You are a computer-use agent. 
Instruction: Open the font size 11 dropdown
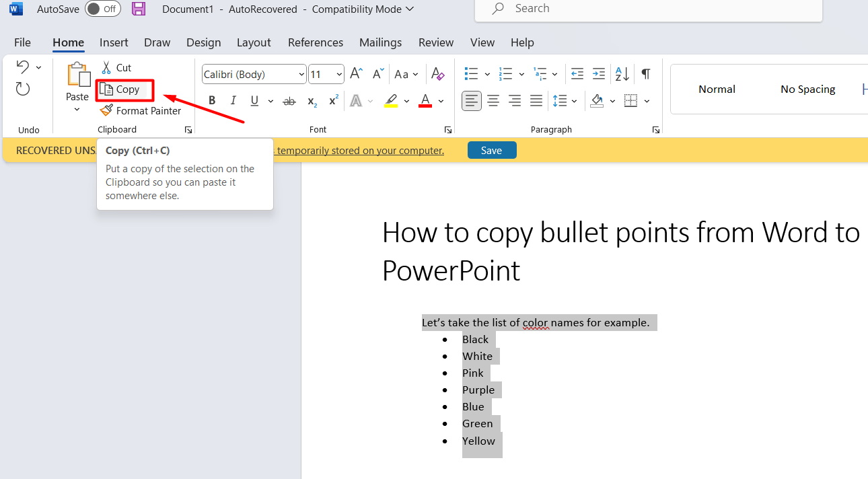coord(339,74)
